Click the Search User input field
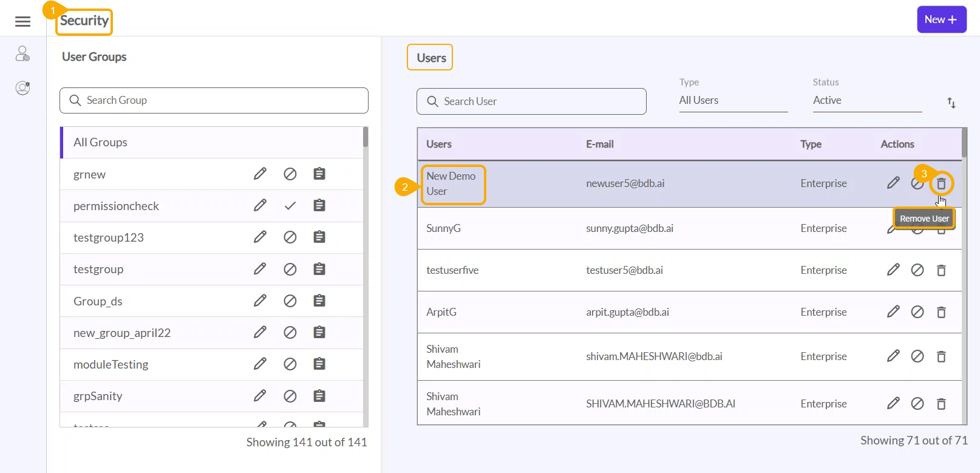This screenshot has height=473, width=980. (x=531, y=101)
